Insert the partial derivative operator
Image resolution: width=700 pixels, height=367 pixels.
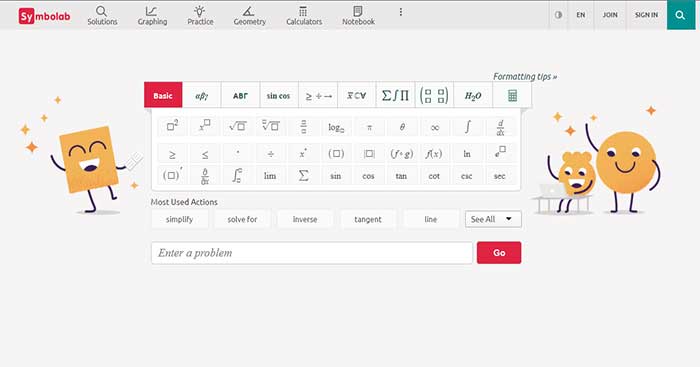click(x=205, y=175)
